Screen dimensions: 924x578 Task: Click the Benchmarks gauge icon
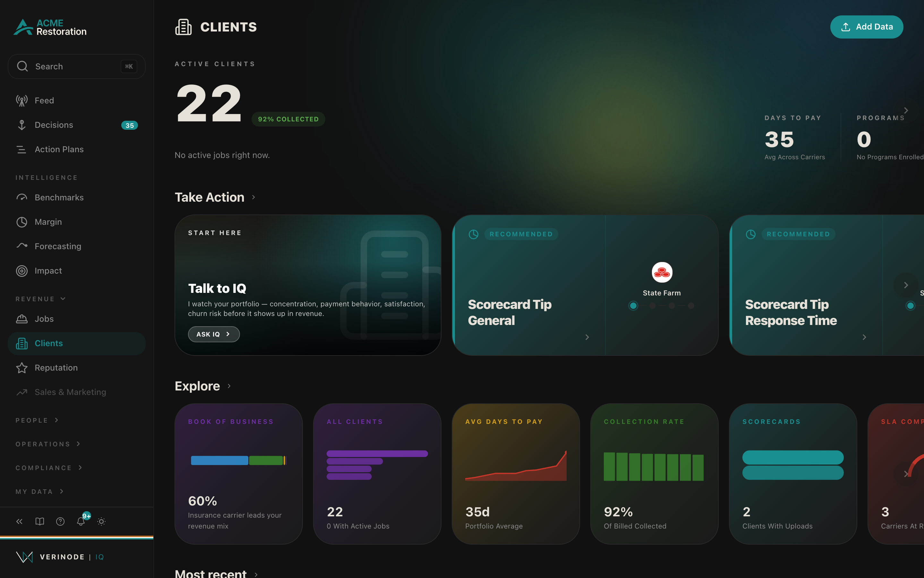(22, 197)
